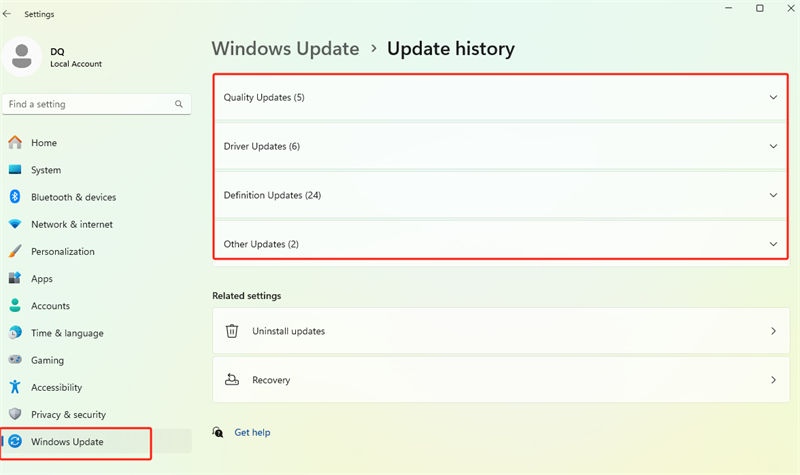This screenshot has width=800, height=475.
Task: Click the Uninstall updates trash icon
Action: point(232,331)
